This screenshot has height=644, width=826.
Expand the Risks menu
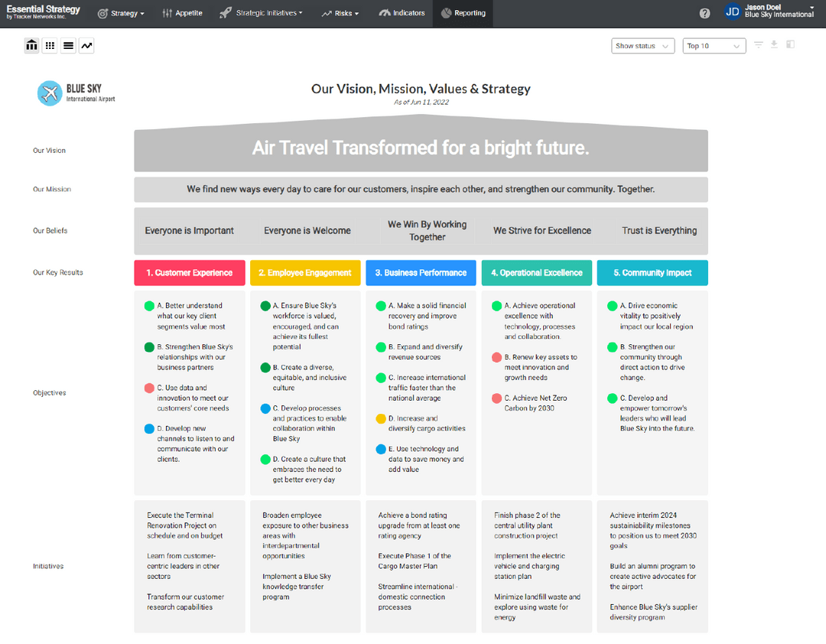340,13
